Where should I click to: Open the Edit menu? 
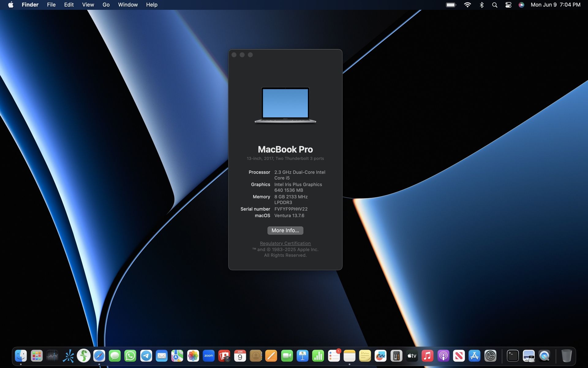click(x=69, y=5)
